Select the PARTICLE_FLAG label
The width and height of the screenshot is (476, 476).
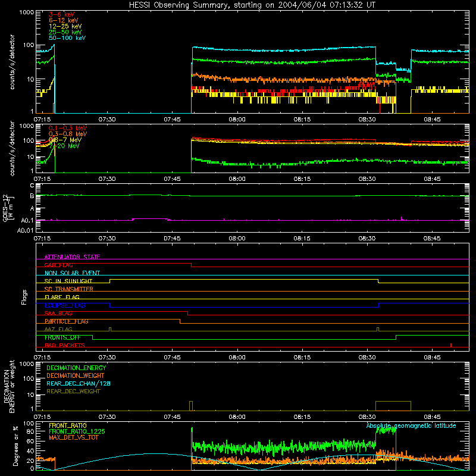click(67, 321)
